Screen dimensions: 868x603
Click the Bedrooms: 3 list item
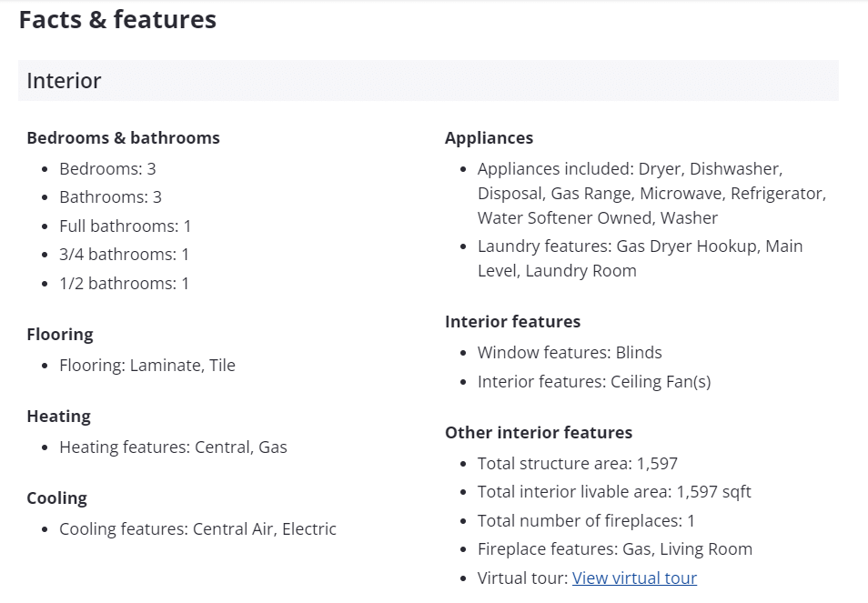pyautogui.click(x=107, y=169)
